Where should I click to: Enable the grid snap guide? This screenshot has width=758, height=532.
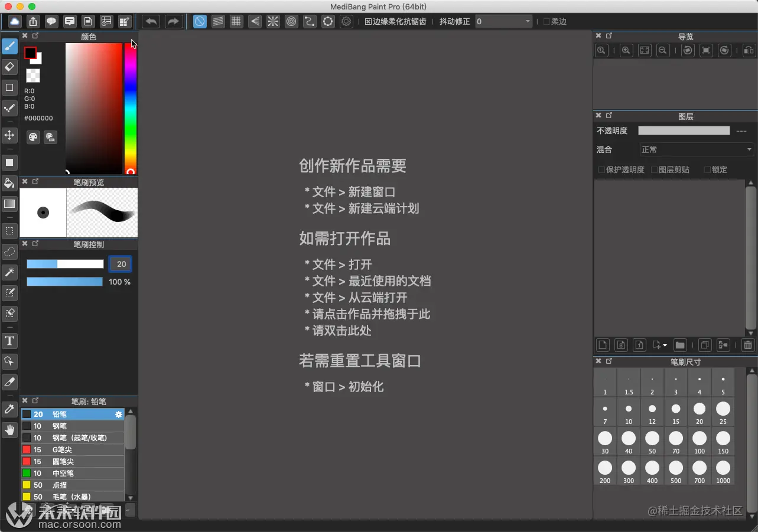point(236,21)
